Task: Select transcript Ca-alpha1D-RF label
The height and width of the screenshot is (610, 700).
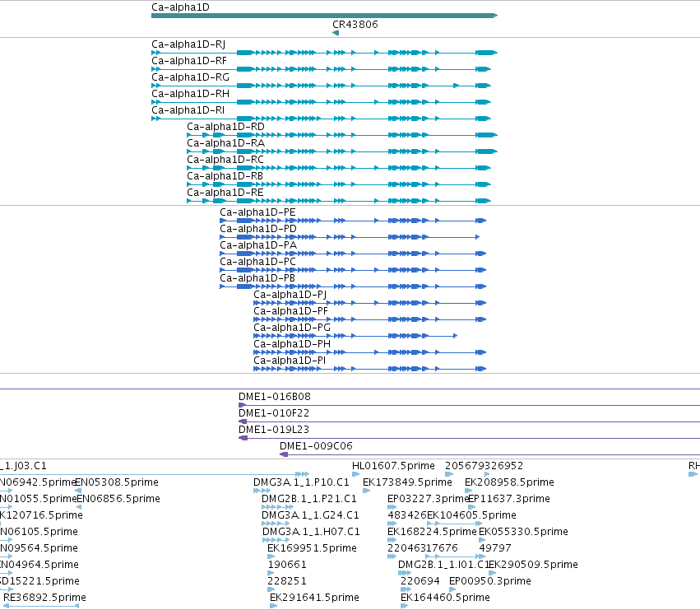Action: [189, 61]
